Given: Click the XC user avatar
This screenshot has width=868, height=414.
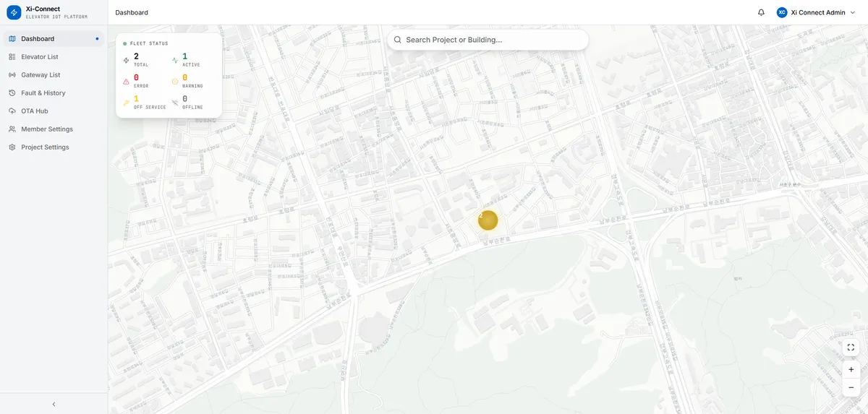Looking at the screenshot, I should 782,12.
